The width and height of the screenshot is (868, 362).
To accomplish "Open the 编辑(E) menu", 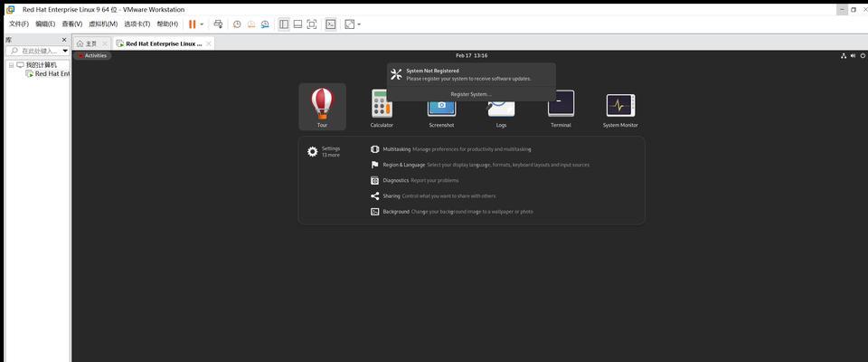I will [45, 24].
